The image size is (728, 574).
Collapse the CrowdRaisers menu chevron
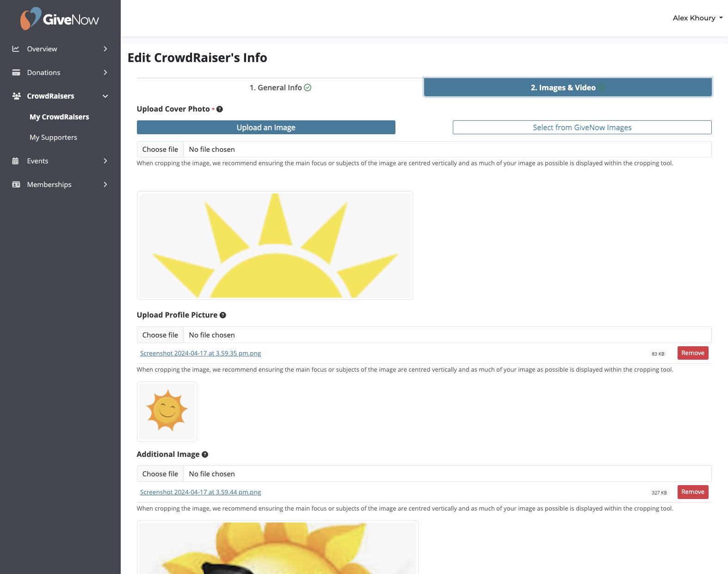click(x=105, y=96)
